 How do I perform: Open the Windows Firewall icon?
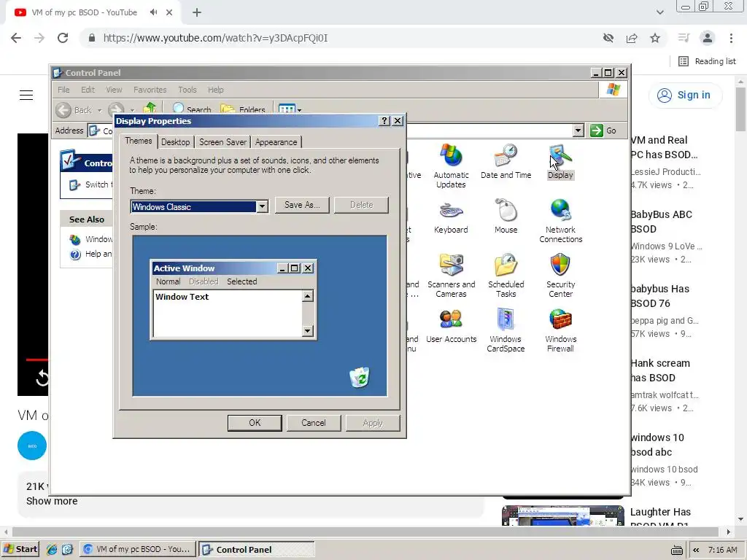point(561,330)
